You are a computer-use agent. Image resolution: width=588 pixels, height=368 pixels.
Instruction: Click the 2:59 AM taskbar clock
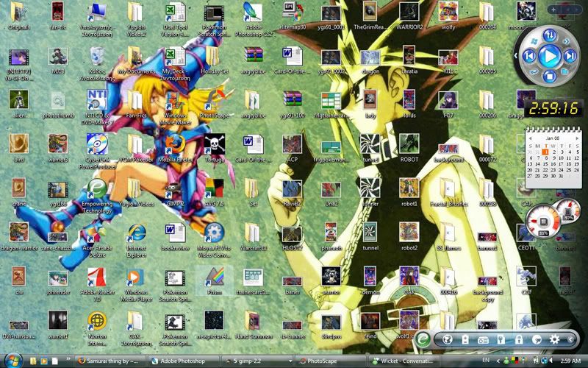coord(570,361)
